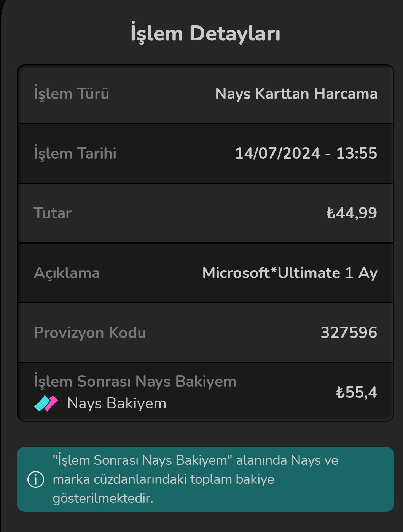Select the Nays Karttan Harcama value
This screenshot has height=532, width=403.
tap(296, 94)
